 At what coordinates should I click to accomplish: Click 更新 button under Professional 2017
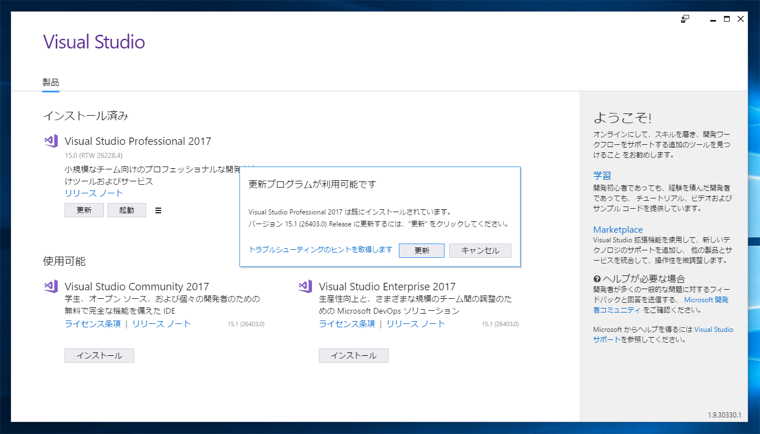pos(84,210)
